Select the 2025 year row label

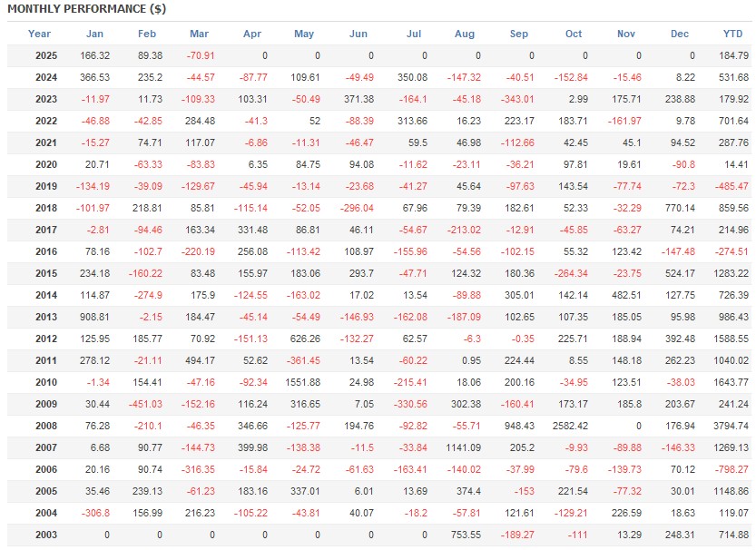coord(46,55)
